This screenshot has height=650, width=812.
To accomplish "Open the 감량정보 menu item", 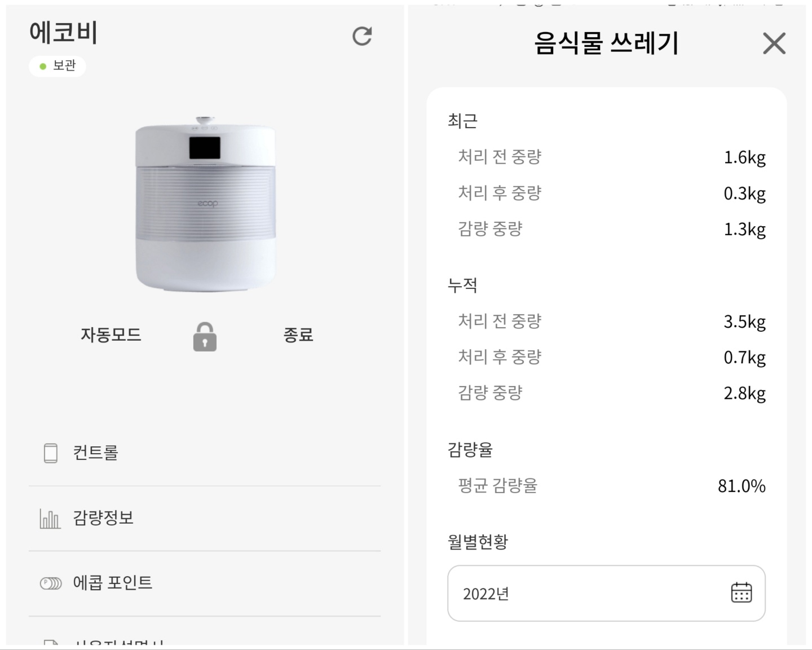I will tap(205, 519).
